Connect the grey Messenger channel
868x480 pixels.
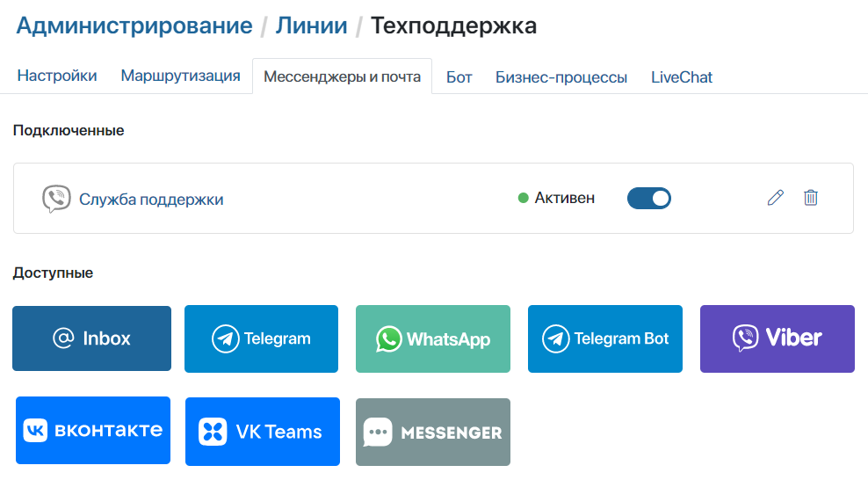433,432
